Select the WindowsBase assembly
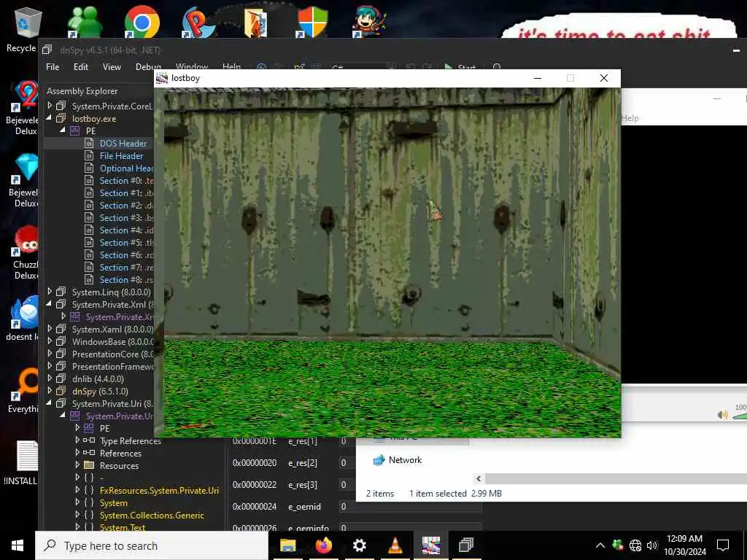This screenshot has height=560, width=747. [x=113, y=342]
